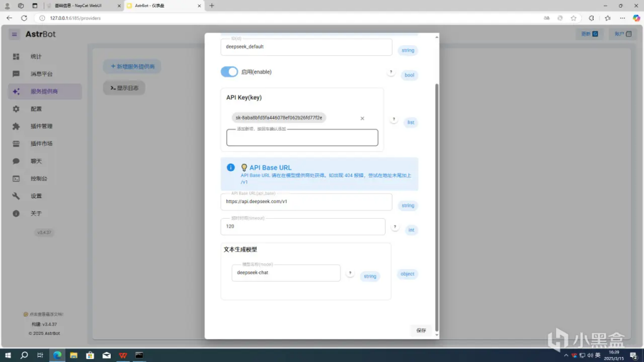This screenshot has width=644, height=362.
Task: Toggle the 启用(enable) switch off
Action: click(229, 72)
